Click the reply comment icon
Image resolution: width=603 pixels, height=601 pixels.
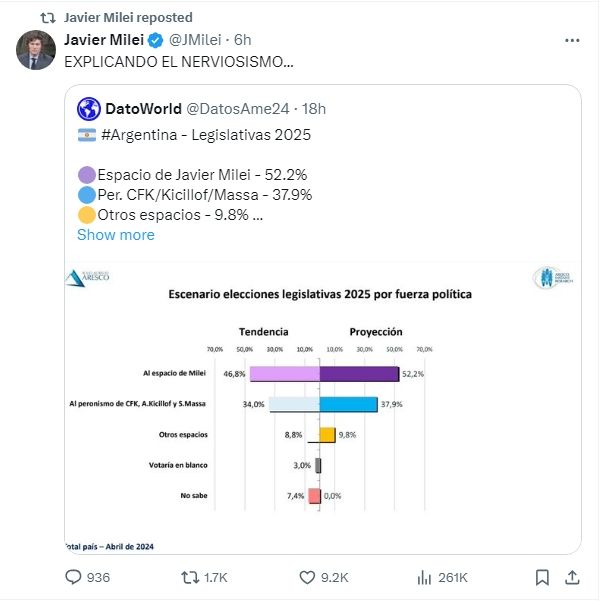[x=73, y=577]
